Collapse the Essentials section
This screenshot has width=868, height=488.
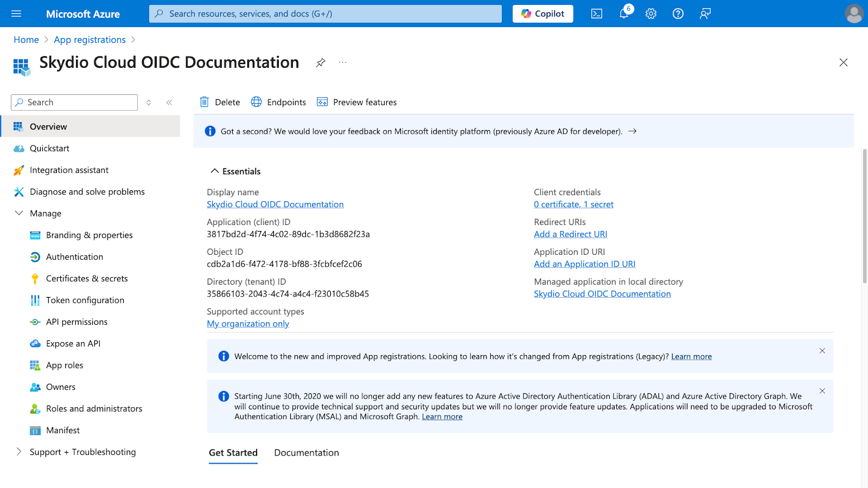pyautogui.click(x=215, y=171)
